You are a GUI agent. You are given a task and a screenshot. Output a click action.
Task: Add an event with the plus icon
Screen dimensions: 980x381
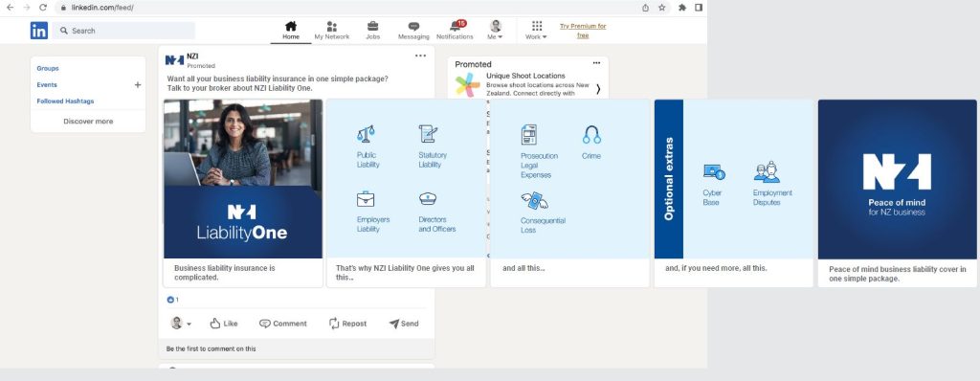point(138,85)
